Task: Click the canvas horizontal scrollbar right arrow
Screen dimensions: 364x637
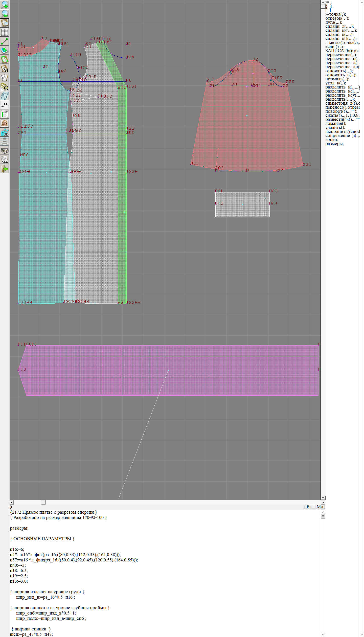Action: [323, 502]
